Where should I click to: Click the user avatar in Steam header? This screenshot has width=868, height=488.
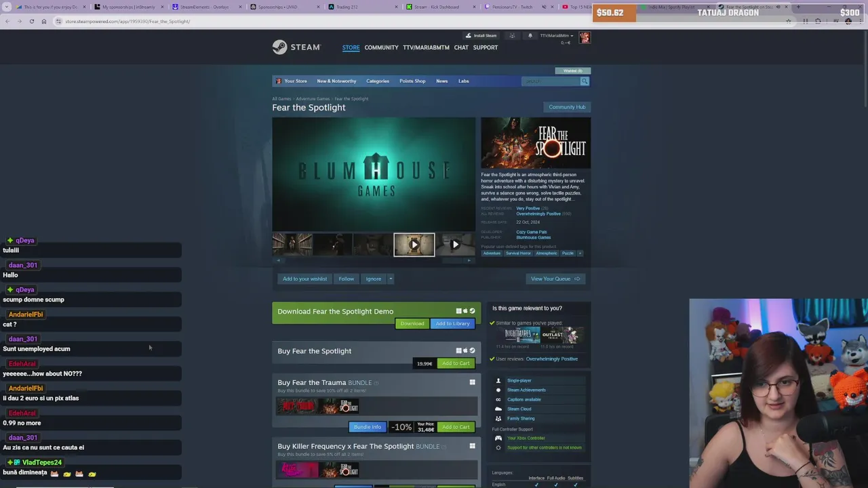[585, 37]
